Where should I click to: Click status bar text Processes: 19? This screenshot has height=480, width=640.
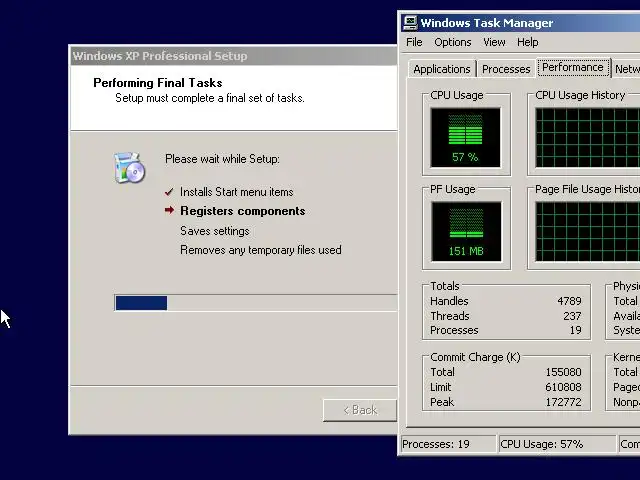[436, 444]
